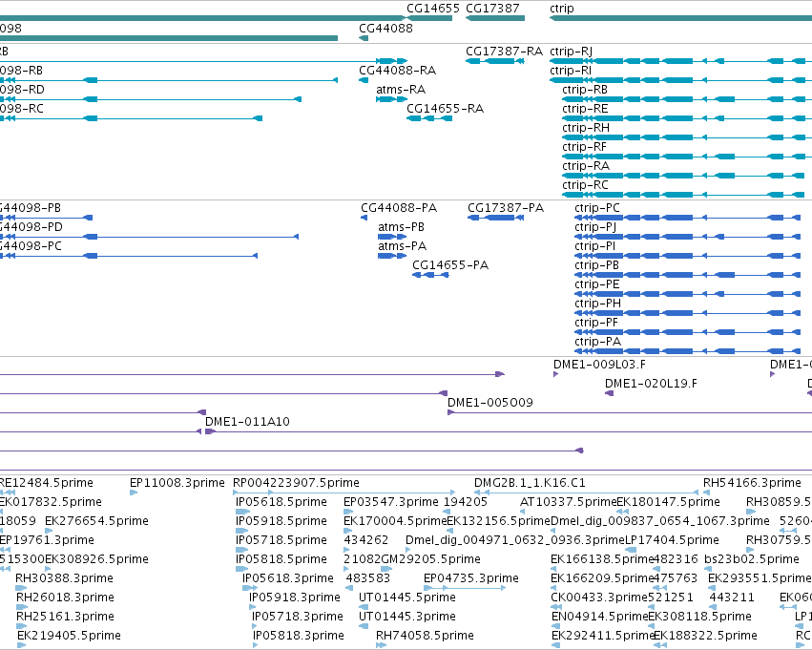This screenshot has height=650, width=812.
Task: Select the ctrip-PC protein label
Action: coord(597,208)
